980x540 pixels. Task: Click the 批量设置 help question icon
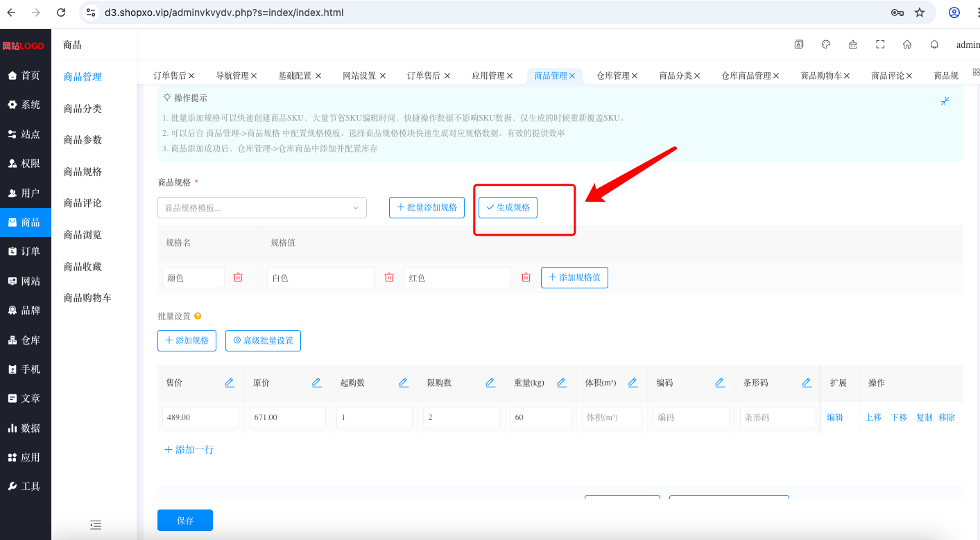click(x=198, y=316)
